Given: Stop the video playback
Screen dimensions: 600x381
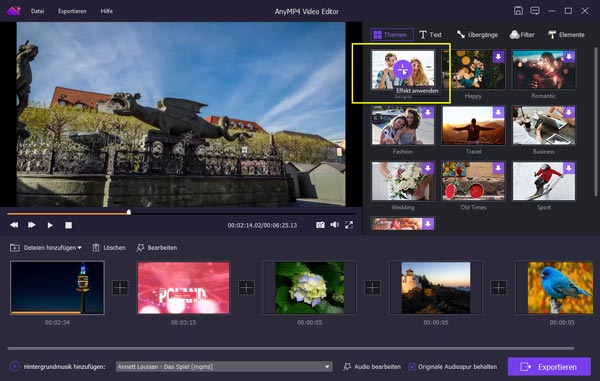Looking at the screenshot, I should tap(68, 225).
